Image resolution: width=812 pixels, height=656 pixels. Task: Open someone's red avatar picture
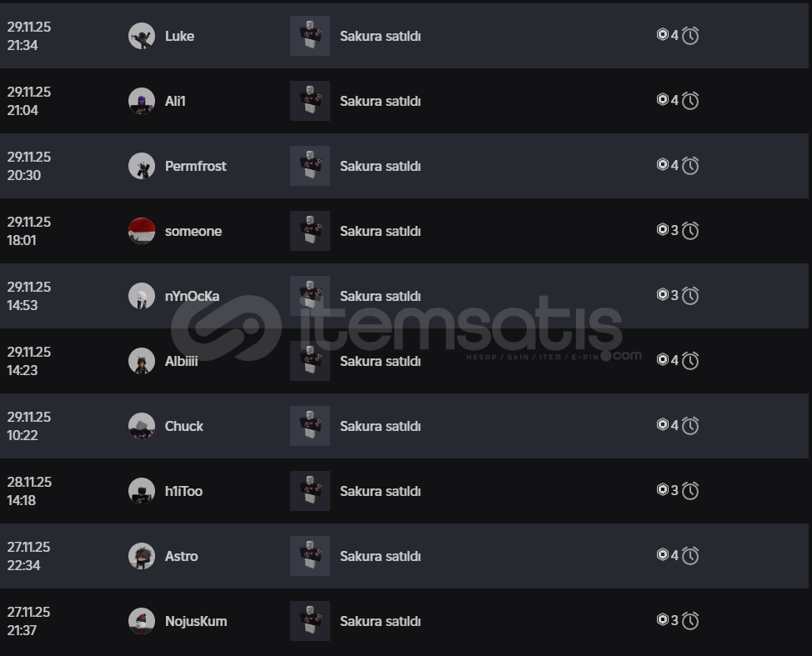tap(142, 231)
